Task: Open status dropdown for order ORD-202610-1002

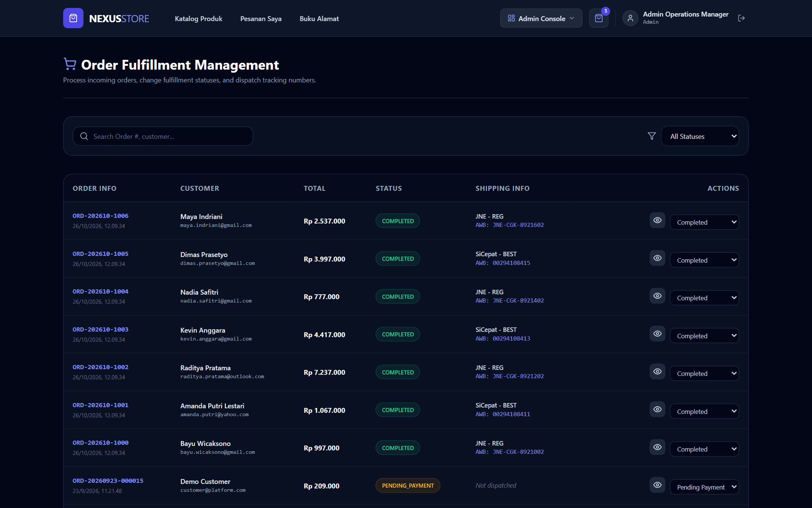Action: click(704, 373)
